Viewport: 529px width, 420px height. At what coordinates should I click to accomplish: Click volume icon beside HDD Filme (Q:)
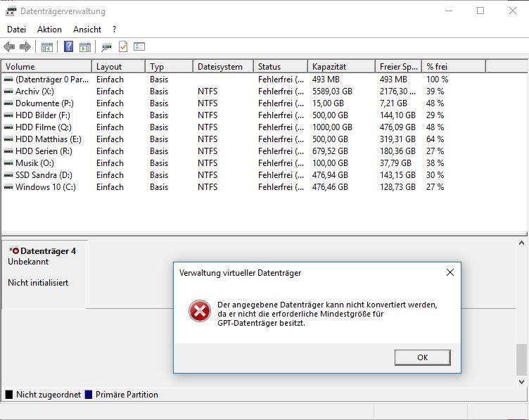(x=8, y=127)
